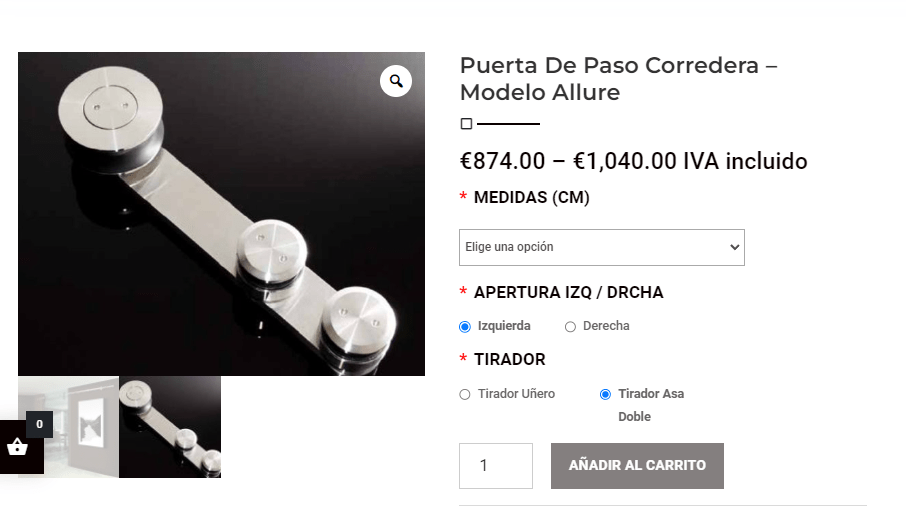Open the Medidas 'Elige una opción' dropdown

coord(601,247)
